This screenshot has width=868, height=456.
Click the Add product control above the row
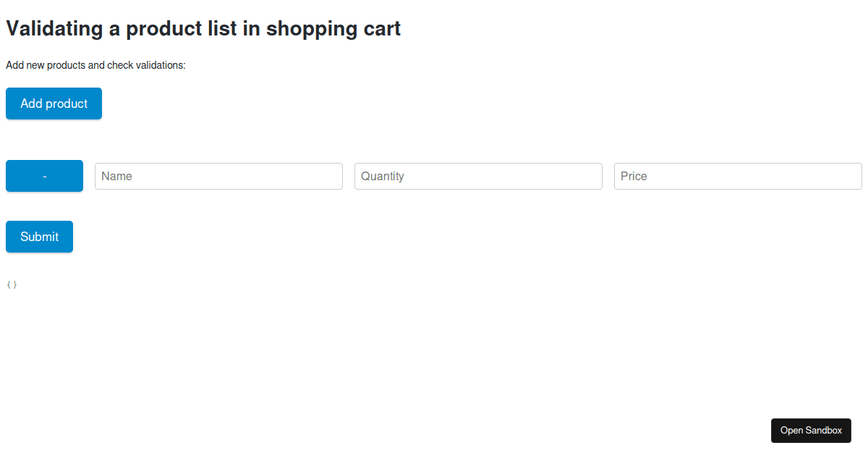pos(54,104)
